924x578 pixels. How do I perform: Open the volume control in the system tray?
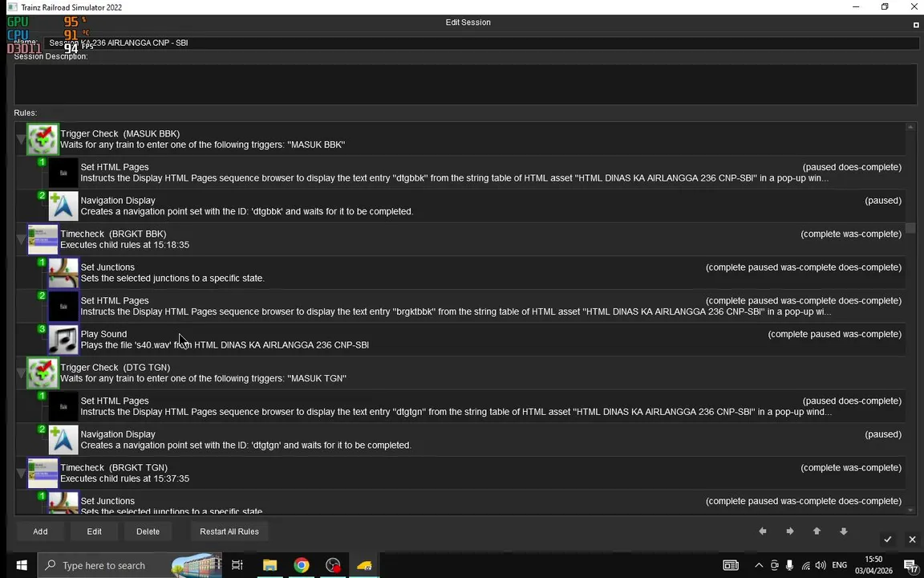click(821, 566)
